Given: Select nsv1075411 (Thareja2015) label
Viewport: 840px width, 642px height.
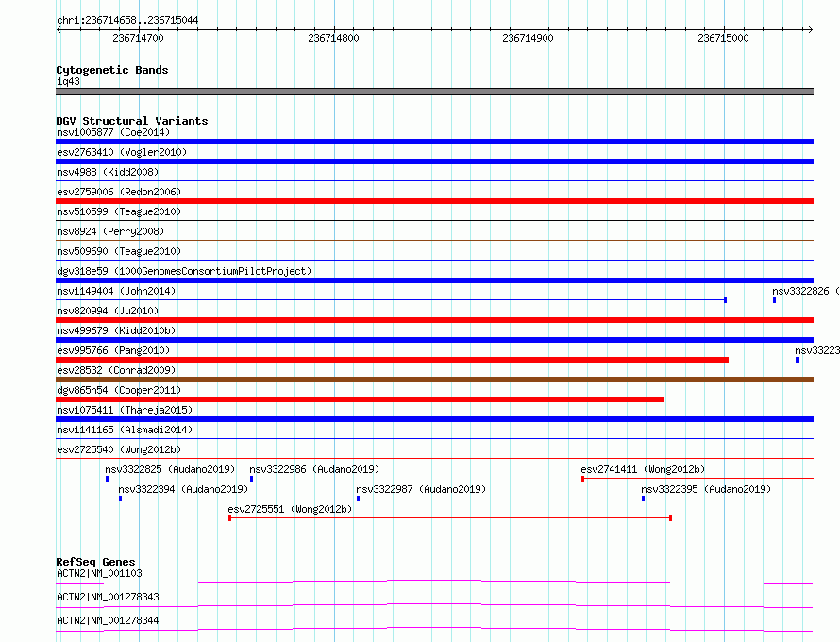Looking at the screenshot, I should pyautogui.click(x=125, y=410).
